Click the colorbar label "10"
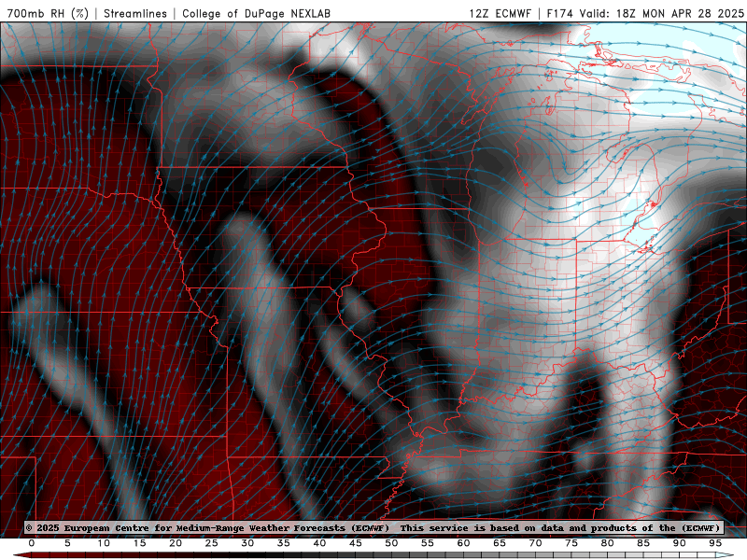Viewport: 747px width, 560px height. [x=104, y=543]
